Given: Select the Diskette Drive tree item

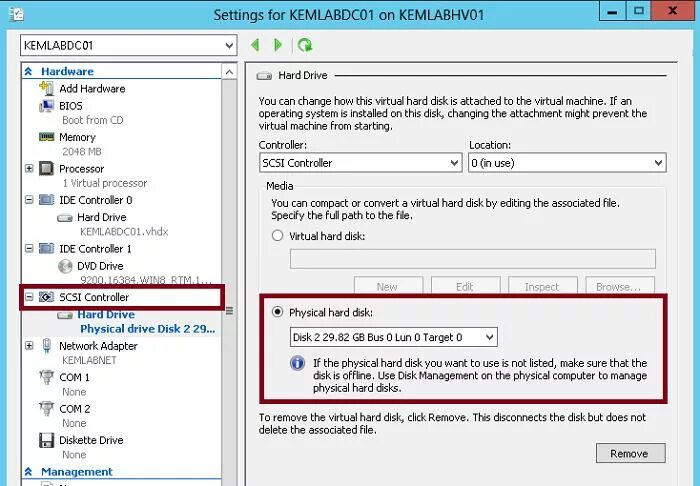Looking at the screenshot, I should coord(91,440).
